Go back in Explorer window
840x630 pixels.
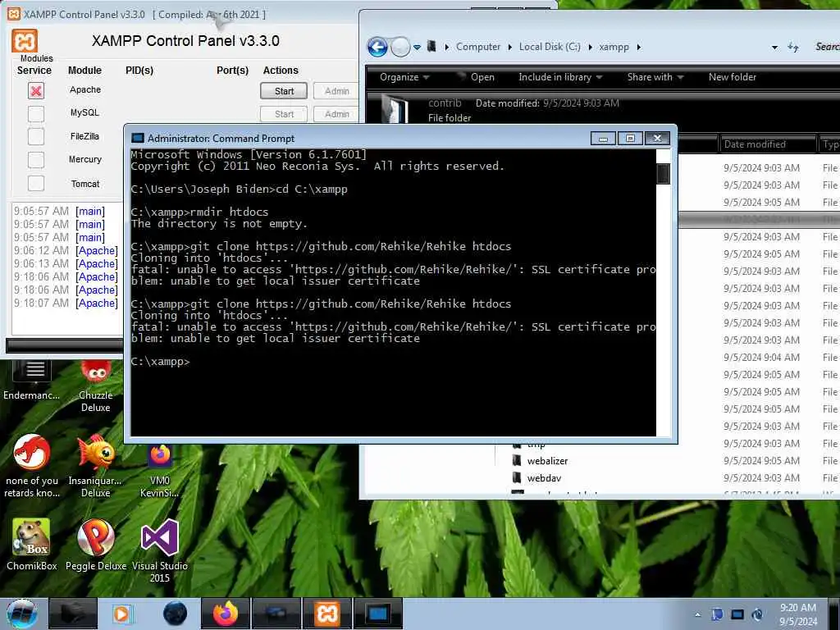(x=377, y=47)
